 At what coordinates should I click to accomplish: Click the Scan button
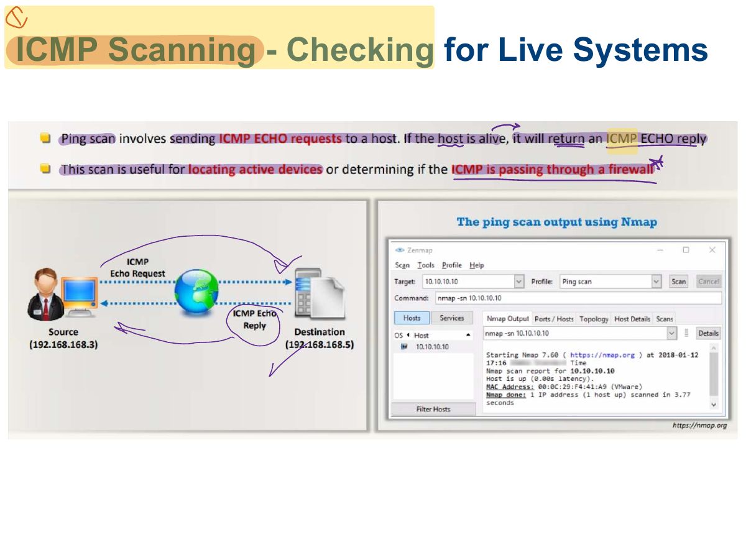pyautogui.click(x=678, y=282)
